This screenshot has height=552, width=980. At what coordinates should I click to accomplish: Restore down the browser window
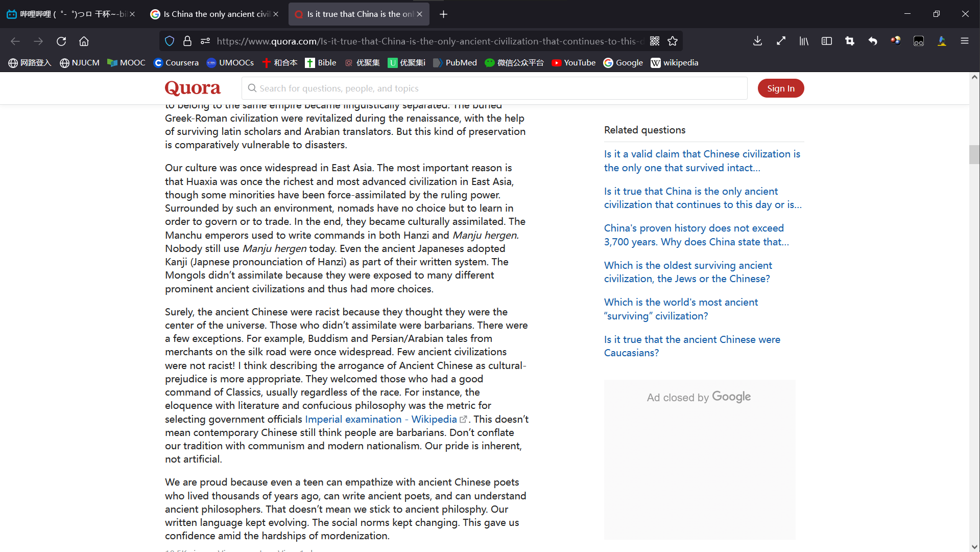pos(937,14)
